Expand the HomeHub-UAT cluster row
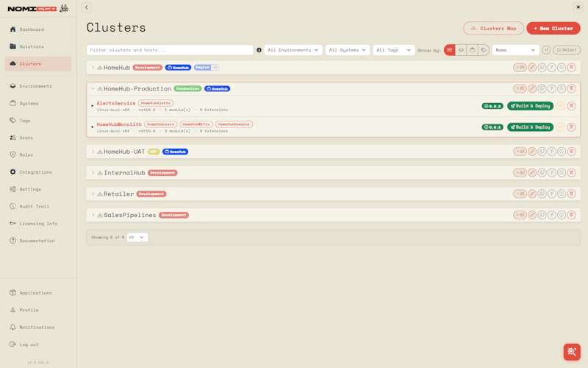The width and height of the screenshot is (588, 368). point(93,152)
